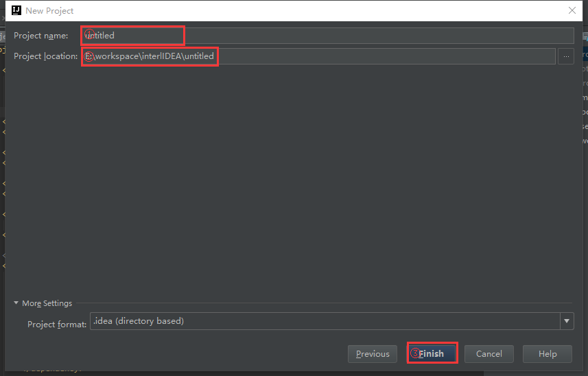
Task: Go back with the Previous button
Action: 373,354
